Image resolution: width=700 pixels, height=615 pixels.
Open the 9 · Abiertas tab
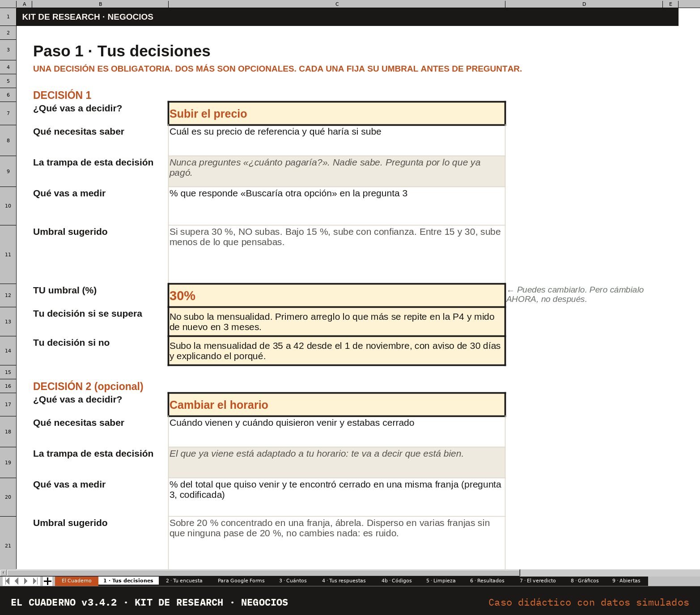click(626, 581)
